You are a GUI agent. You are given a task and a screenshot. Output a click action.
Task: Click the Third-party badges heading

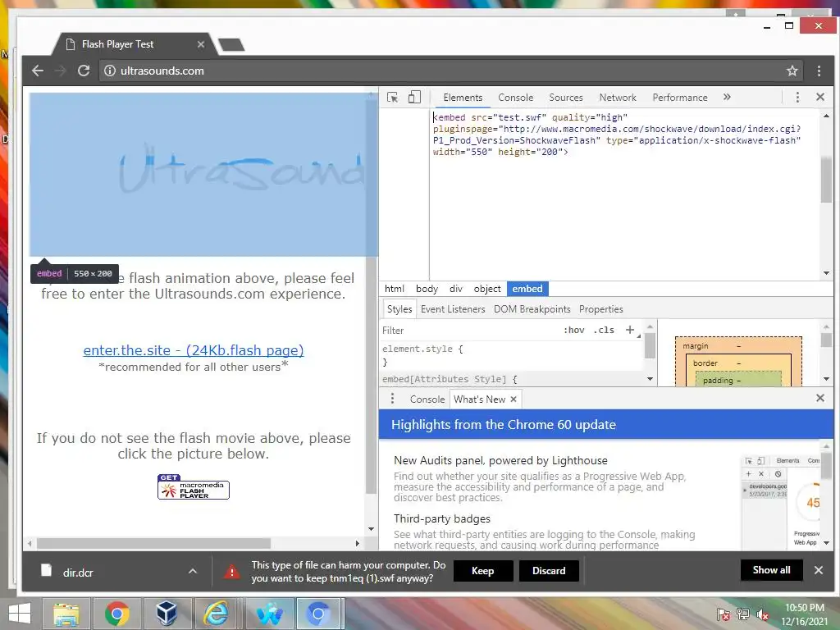(442, 518)
